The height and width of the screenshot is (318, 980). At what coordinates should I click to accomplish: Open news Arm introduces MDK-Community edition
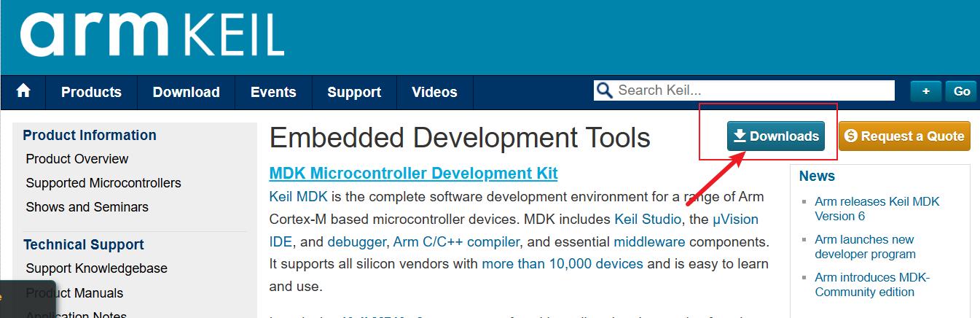point(872,284)
